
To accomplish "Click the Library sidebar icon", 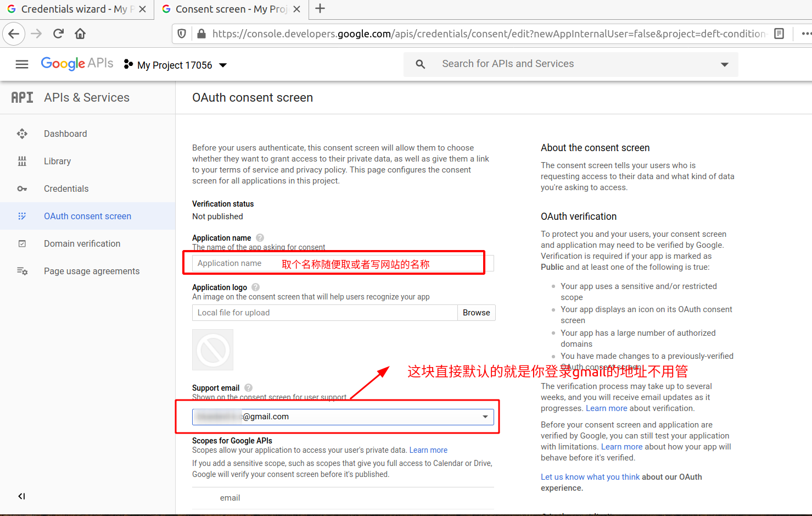I will pos(22,161).
